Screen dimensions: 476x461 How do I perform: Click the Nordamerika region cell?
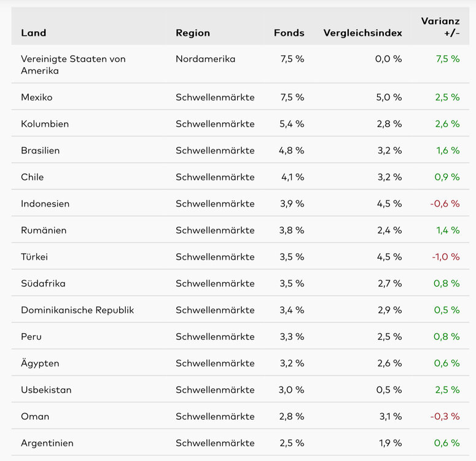click(205, 59)
